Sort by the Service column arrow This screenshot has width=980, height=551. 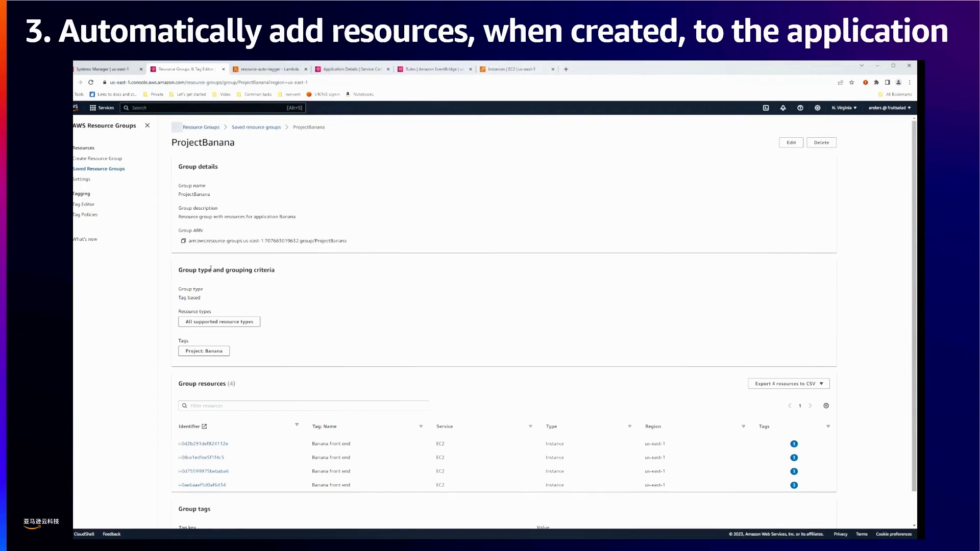pyautogui.click(x=531, y=427)
